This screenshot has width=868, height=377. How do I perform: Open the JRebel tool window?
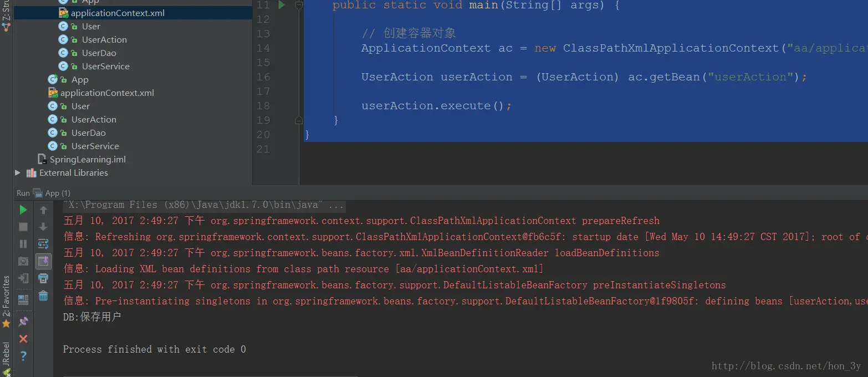(x=6, y=359)
